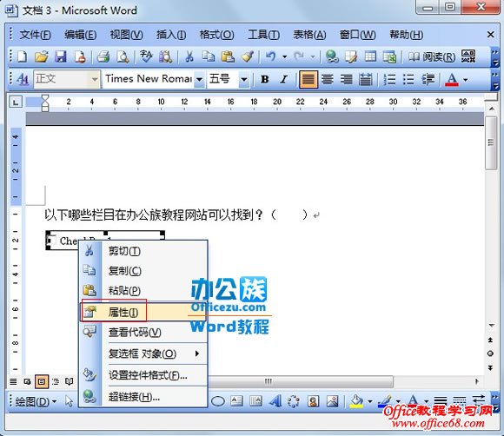Open the 表格(A) menu
This screenshot has height=436, width=504.
coord(309,35)
